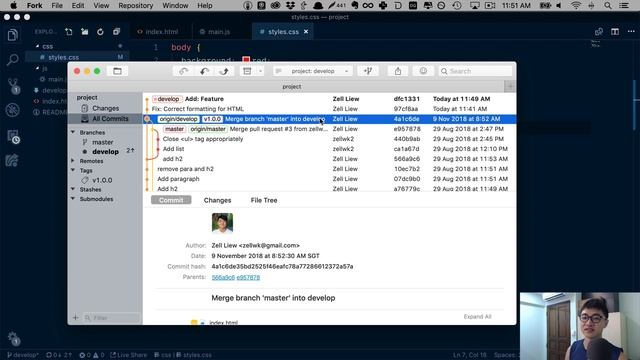Click Expand All in commit details
640x360 pixels.
coord(477,317)
